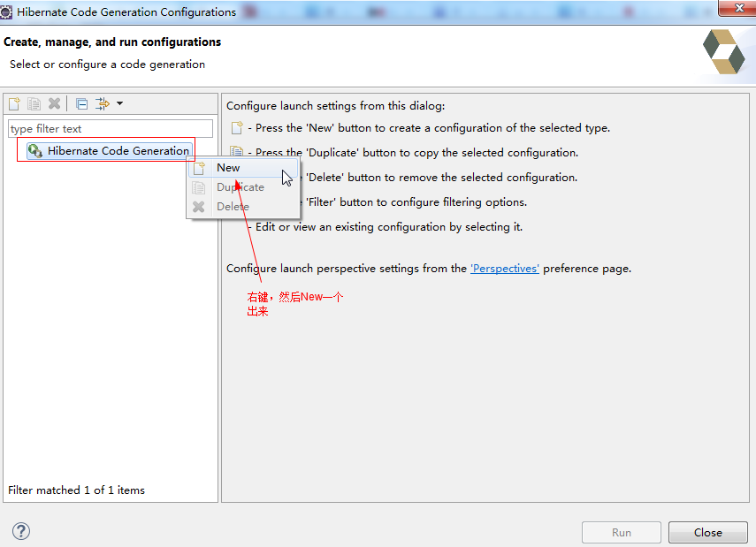Click the 'Configure launch settings from this dialog' text

click(x=336, y=106)
